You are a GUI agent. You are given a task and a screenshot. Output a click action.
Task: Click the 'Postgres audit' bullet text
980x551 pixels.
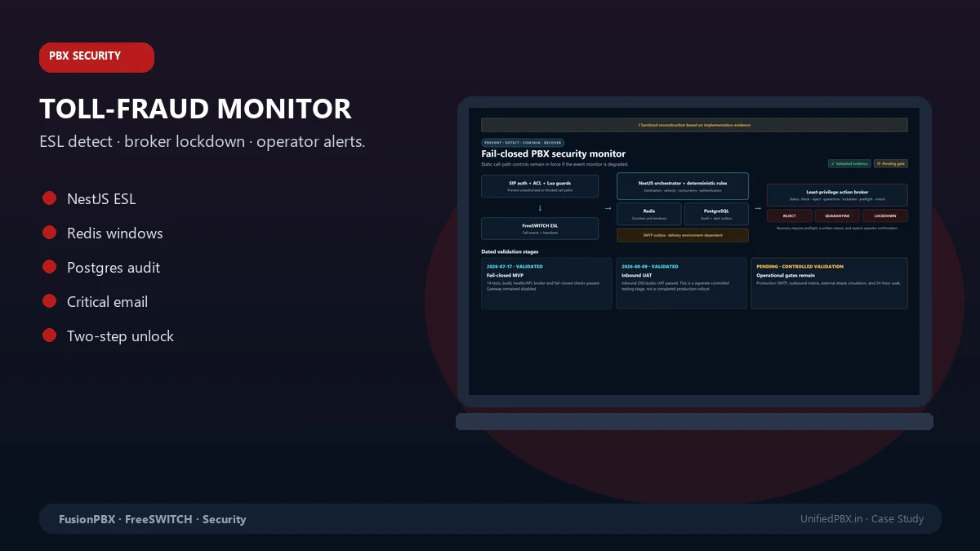[114, 268]
